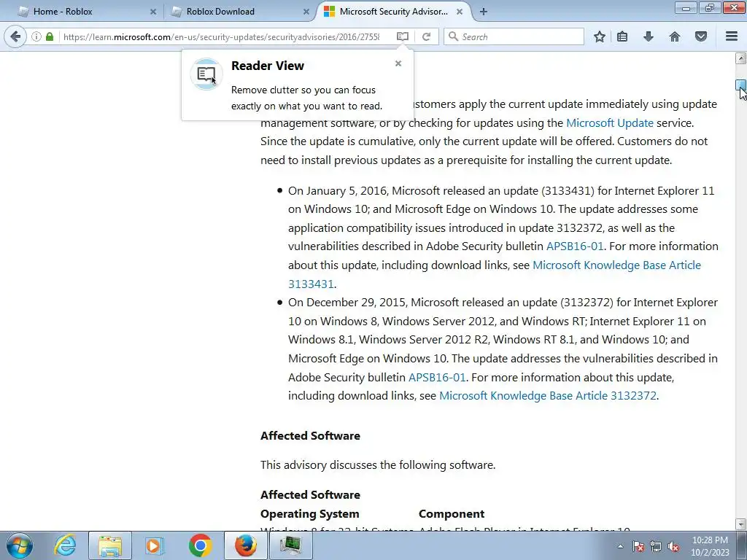Click the Pocket save icon

pyautogui.click(x=701, y=36)
